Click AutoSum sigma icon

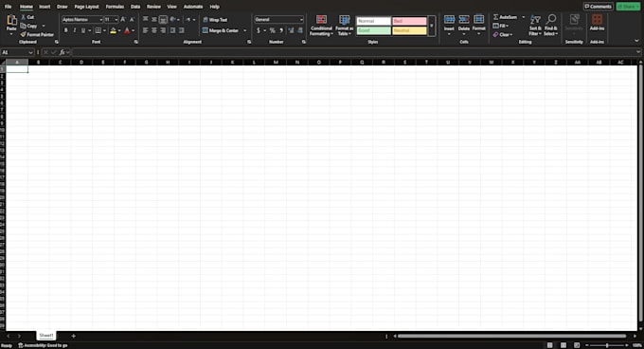click(495, 17)
